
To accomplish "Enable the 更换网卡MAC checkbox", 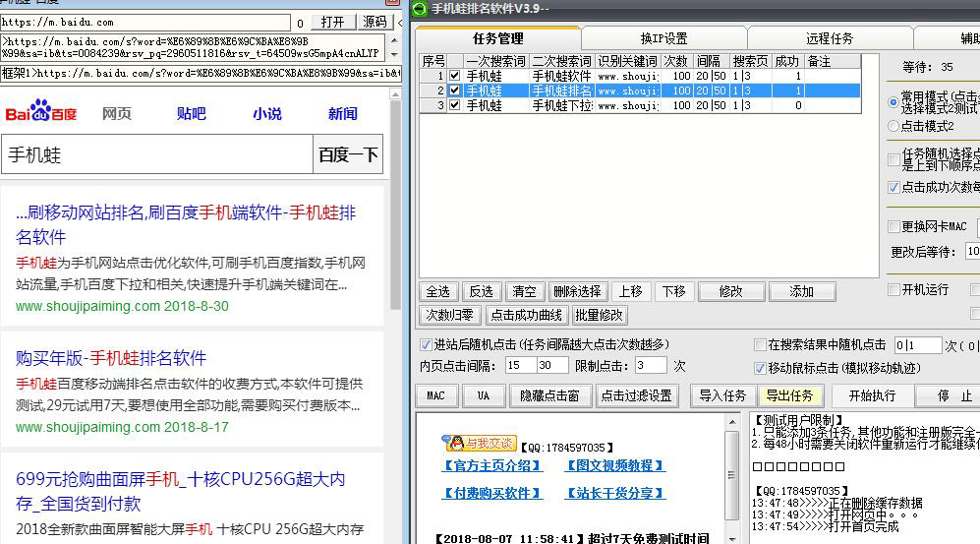I will [x=894, y=227].
